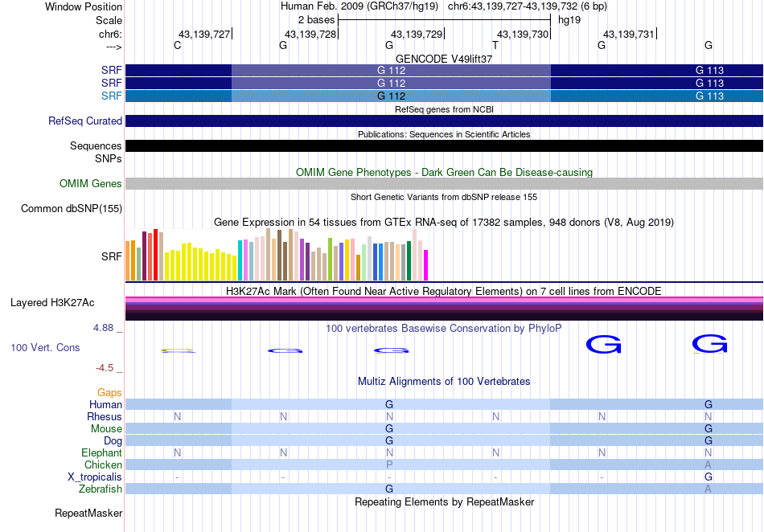Screen dimensions: 764x532
Task: Click the Human species label
Action: (105, 404)
